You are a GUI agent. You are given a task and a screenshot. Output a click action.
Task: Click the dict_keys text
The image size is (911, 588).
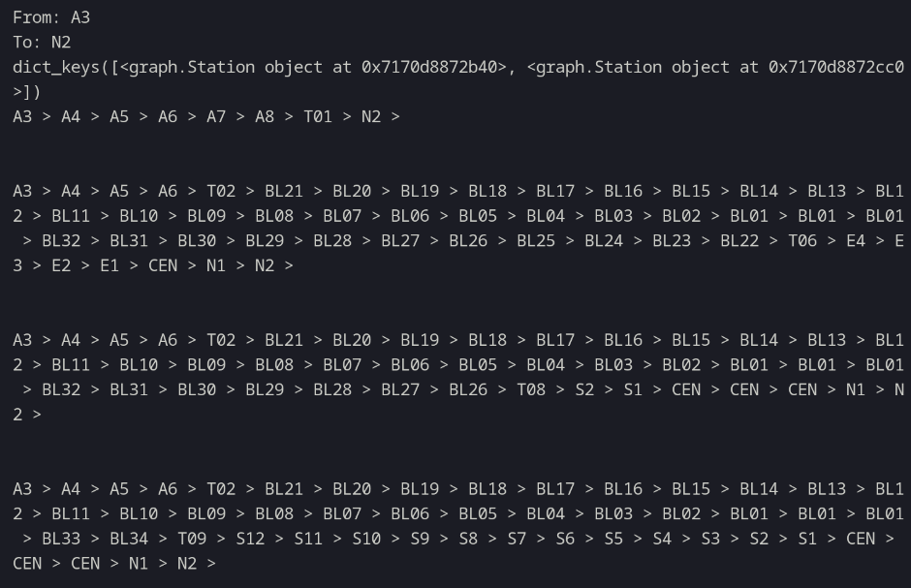pyautogui.click(x=60, y=68)
